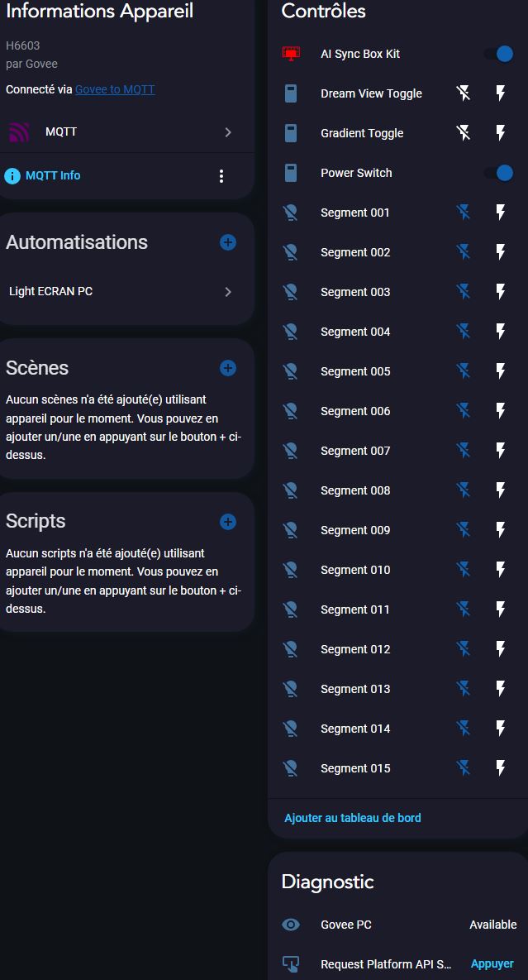
Task: Turn on Dream View Toggle flash icon
Action: coord(500,93)
